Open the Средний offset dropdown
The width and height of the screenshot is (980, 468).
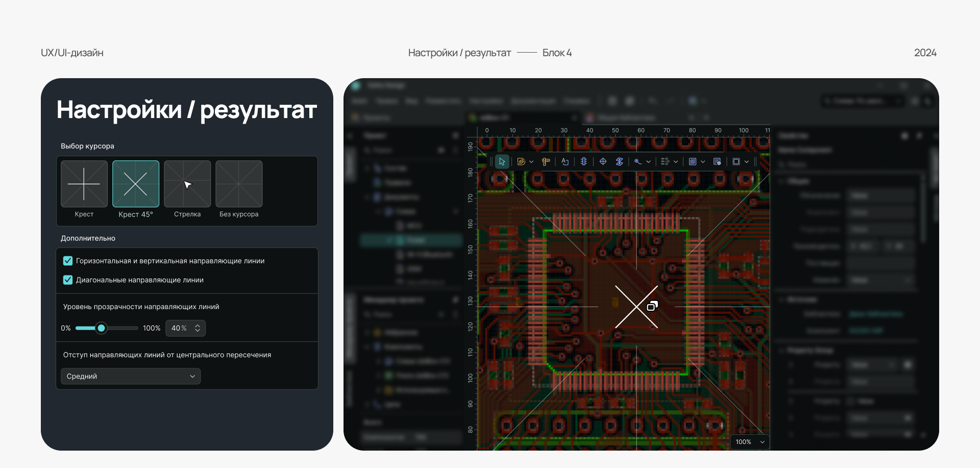click(131, 376)
